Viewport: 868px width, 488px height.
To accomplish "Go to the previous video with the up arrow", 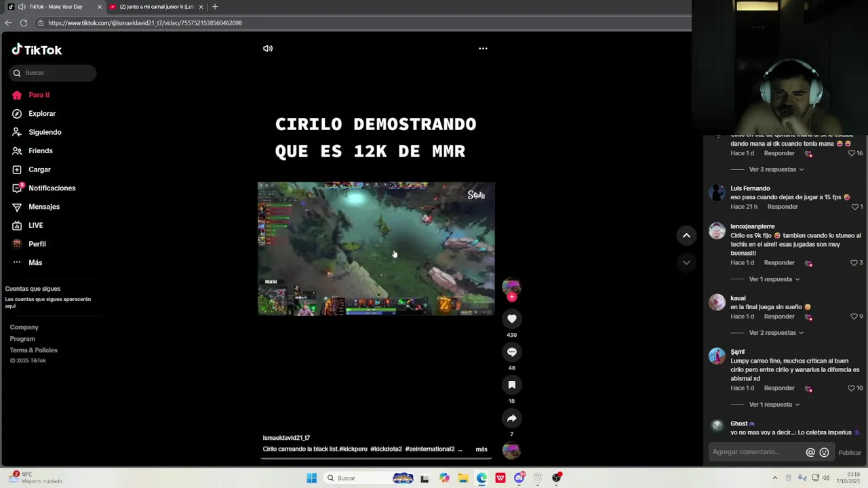I will click(686, 235).
